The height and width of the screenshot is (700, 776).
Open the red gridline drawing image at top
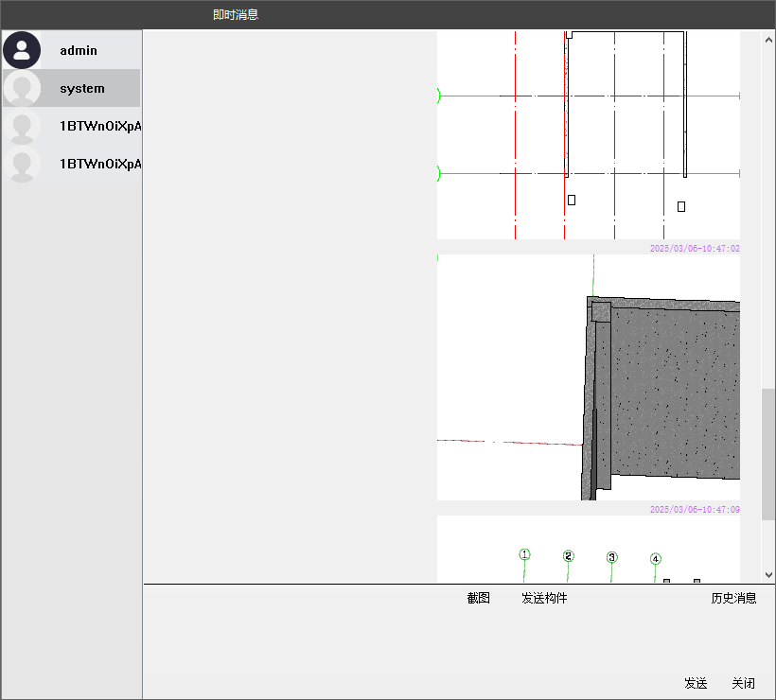point(589,134)
